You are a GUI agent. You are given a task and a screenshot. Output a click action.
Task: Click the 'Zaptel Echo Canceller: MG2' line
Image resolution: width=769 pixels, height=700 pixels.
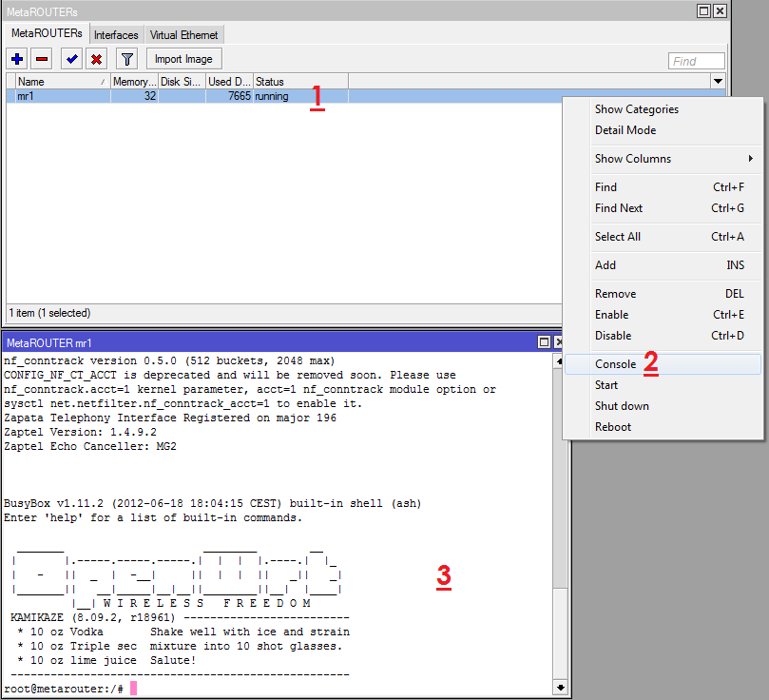[x=90, y=446]
